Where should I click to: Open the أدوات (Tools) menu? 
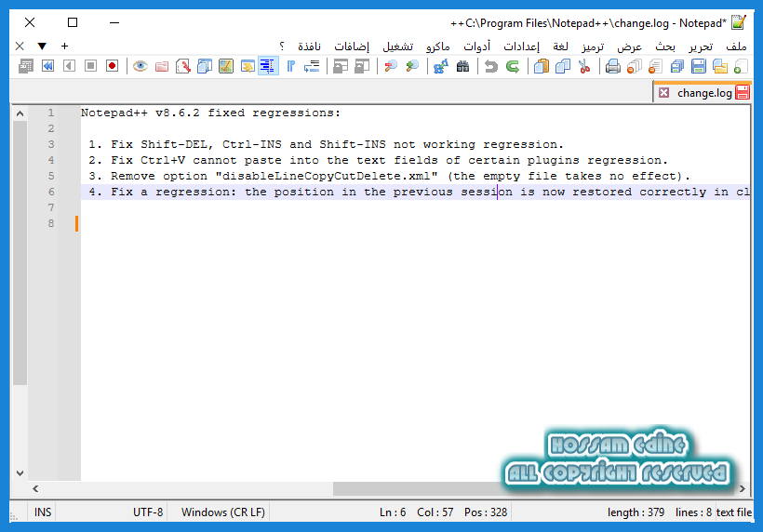(x=476, y=47)
